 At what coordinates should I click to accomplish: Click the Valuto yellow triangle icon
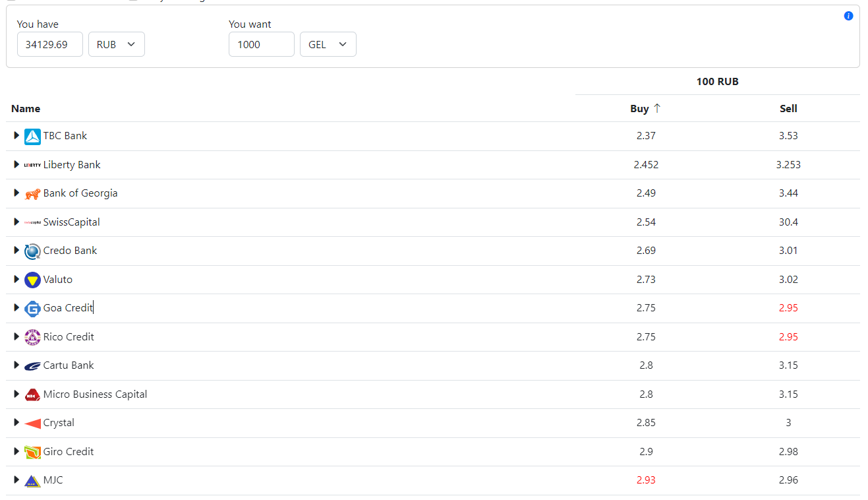click(32, 280)
